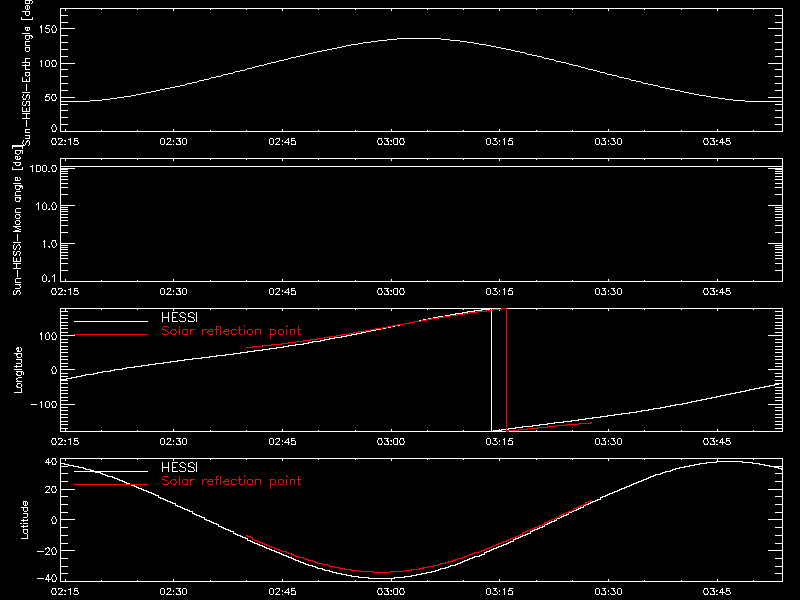Click the red vertical reflection point wrap line
The width and height of the screenshot is (800, 600).
(506, 370)
